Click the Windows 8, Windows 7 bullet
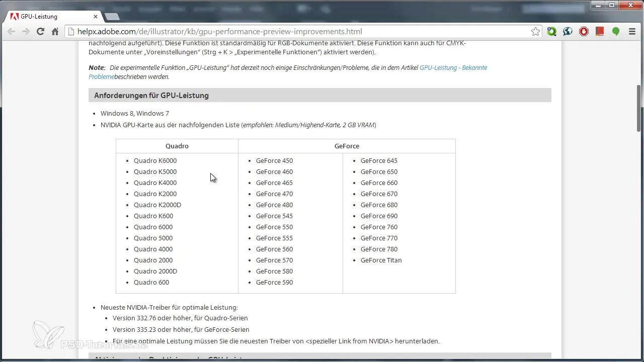 coord(135,114)
